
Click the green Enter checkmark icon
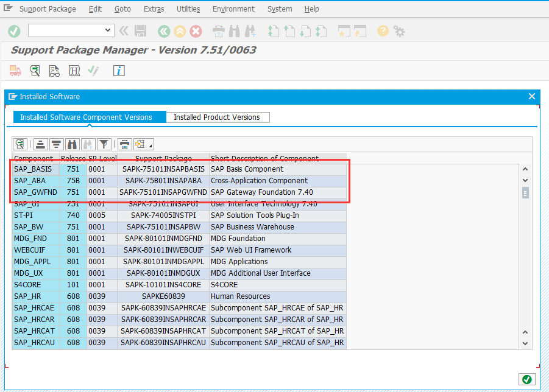click(14, 32)
